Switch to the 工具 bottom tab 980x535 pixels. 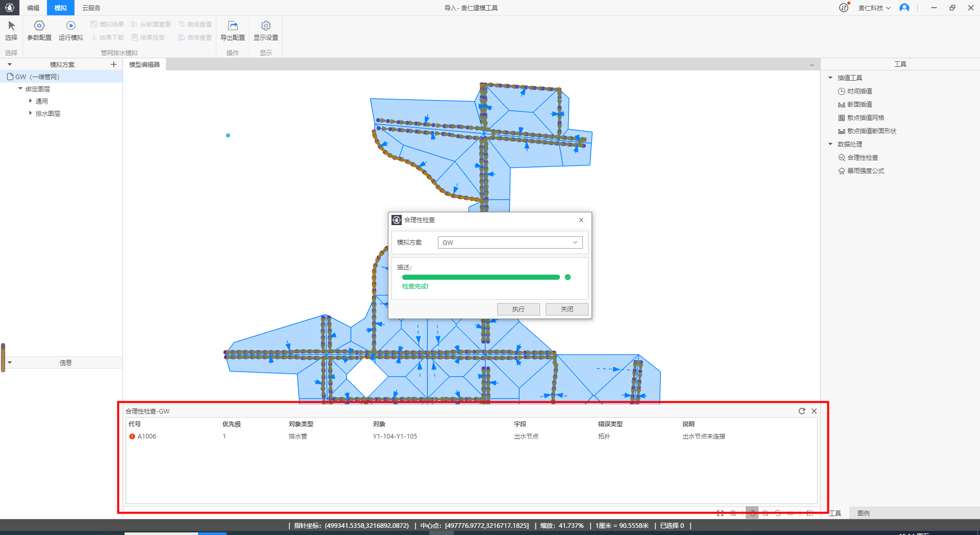click(x=835, y=513)
